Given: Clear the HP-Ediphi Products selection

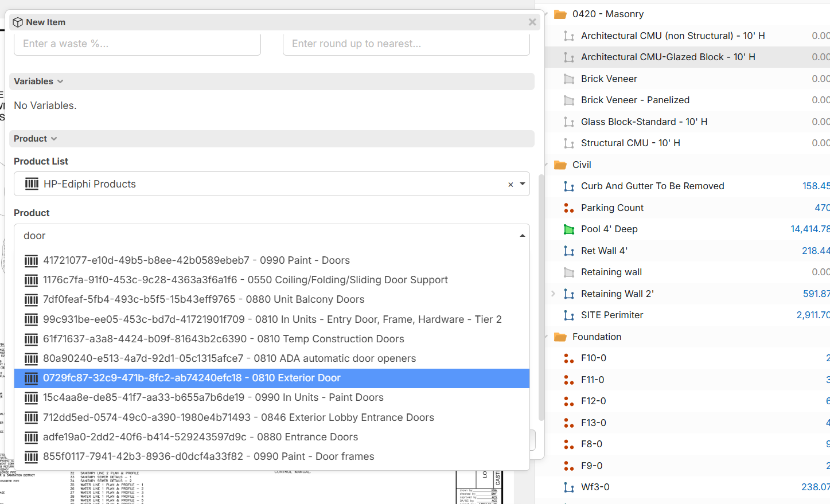Looking at the screenshot, I should (x=510, y=185).
